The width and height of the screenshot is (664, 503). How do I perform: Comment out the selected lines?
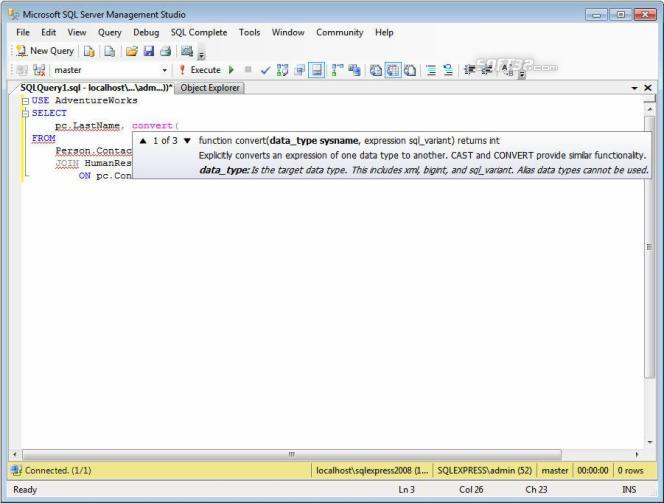tap(431, 70)
